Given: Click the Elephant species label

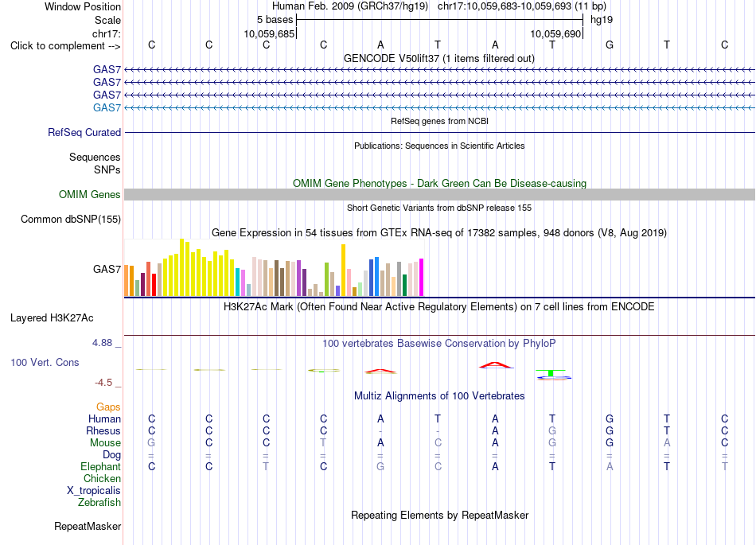Looking at the screenshot, I should pyautogui.click(x=100, y=467).
